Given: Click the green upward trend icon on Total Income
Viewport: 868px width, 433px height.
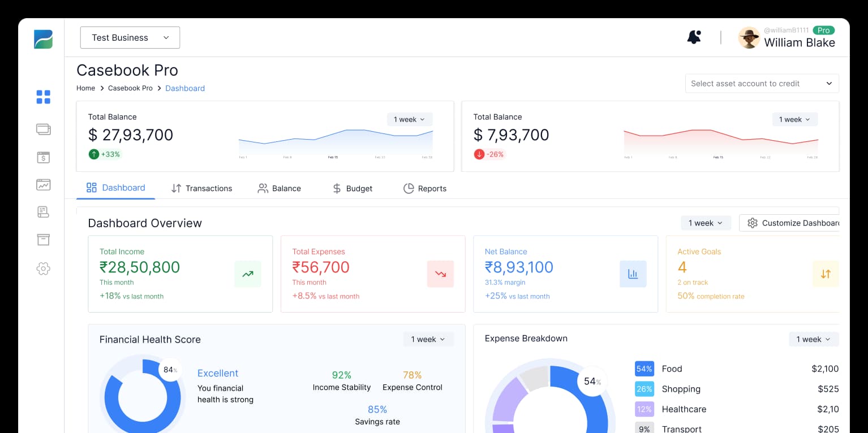Looking at the screenshot, I should click(248, 274).
